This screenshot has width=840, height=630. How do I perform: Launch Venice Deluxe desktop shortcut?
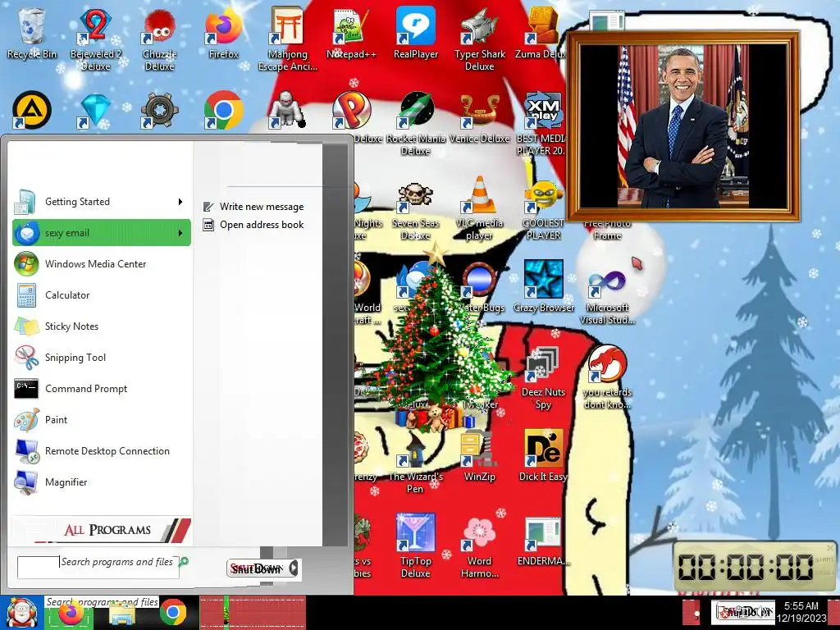(x=479, y=118)
